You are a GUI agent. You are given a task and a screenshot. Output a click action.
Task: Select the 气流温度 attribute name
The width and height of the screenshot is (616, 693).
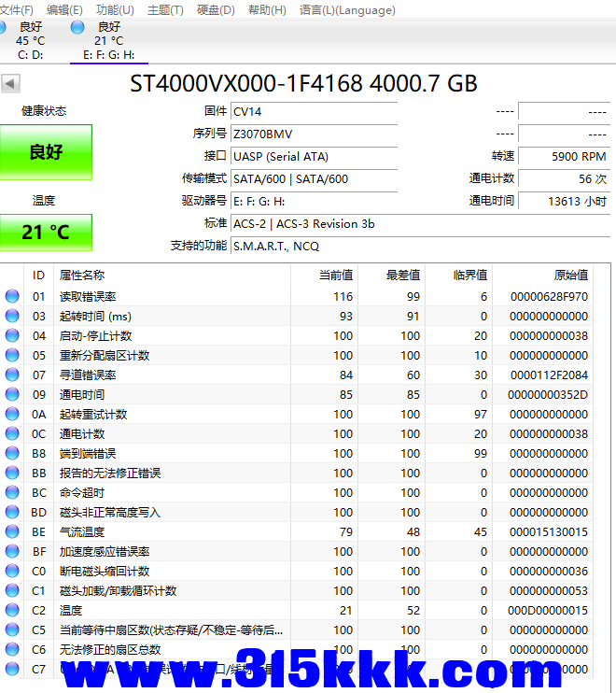click(82, 532)
